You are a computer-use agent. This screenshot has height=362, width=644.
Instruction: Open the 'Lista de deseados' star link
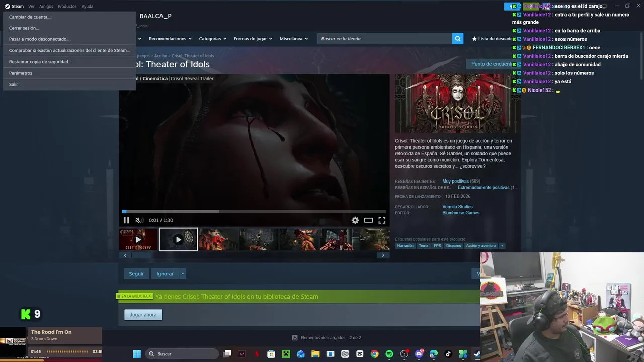[x=492, y=39]
